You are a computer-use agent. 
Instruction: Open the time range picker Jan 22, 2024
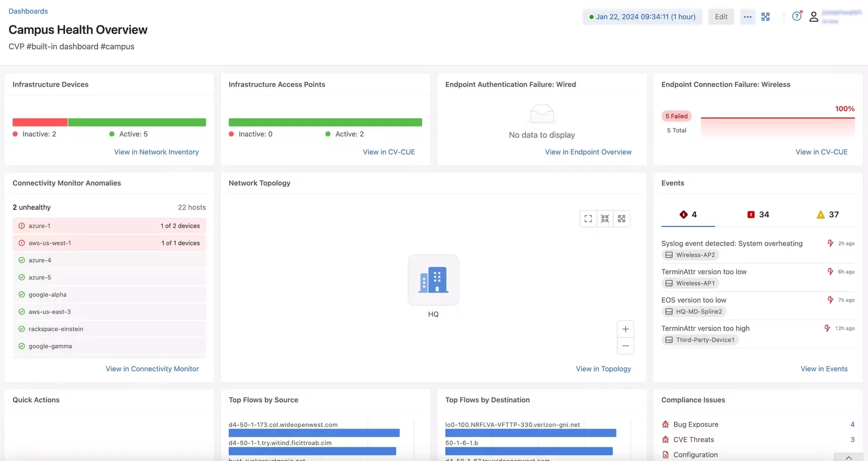(642, 17)
